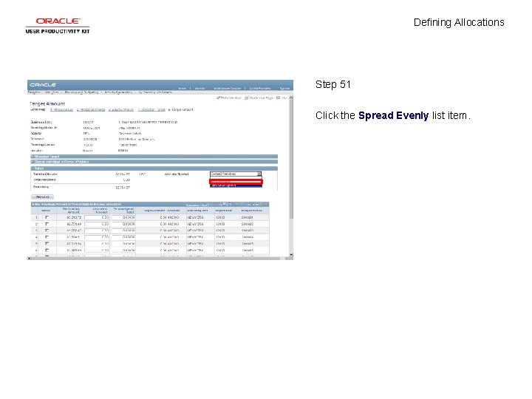Click the Allocation Amount field in row 1
532x399 pixels.
click(x=97, y=217)
